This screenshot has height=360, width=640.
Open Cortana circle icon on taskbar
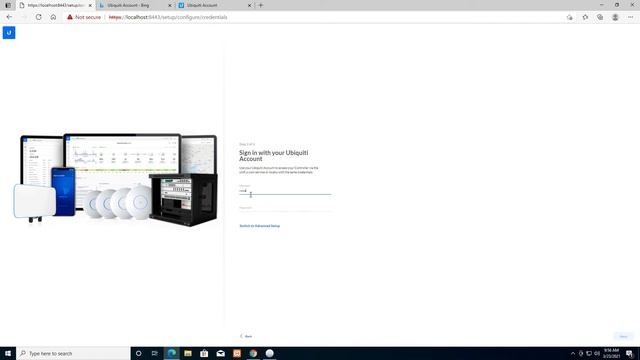point(138,353)
